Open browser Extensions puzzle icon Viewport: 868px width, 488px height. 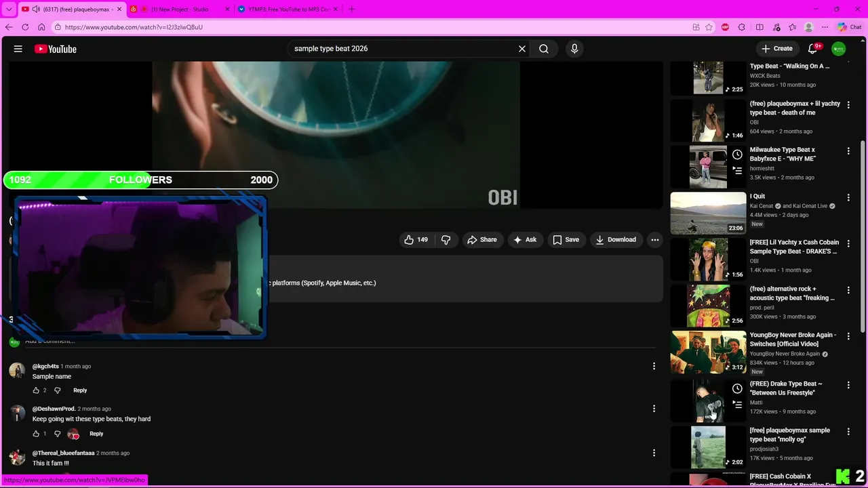click(x=742, y=27)
